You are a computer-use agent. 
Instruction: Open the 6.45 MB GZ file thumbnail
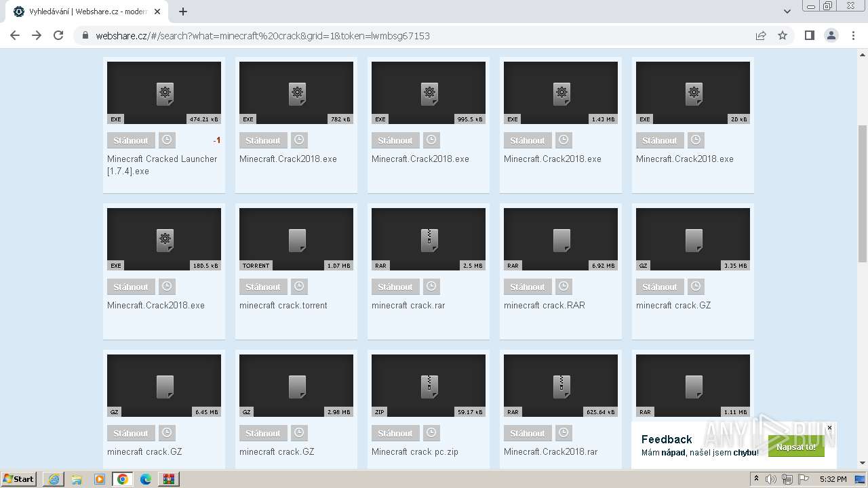164,386
